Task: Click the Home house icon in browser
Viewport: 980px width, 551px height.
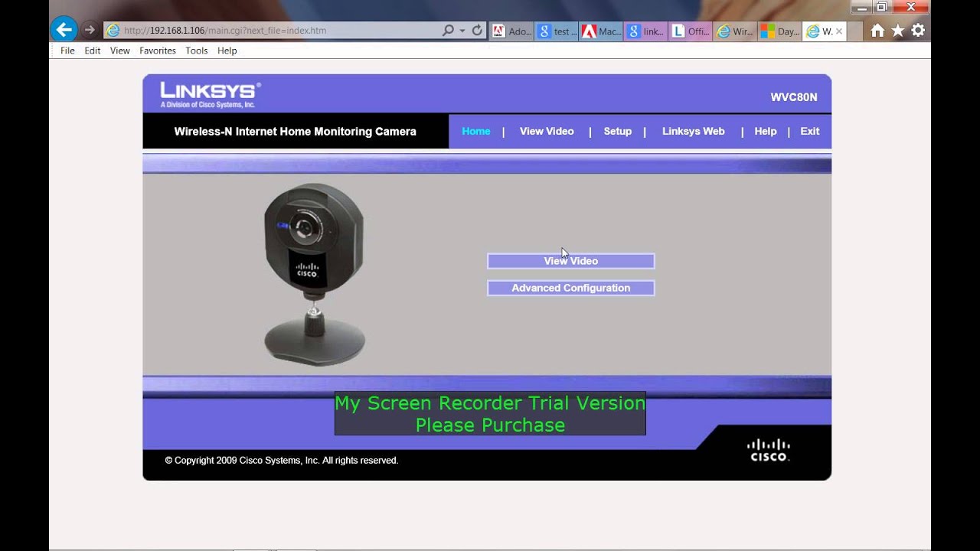Action: click(x=877, y=31)
